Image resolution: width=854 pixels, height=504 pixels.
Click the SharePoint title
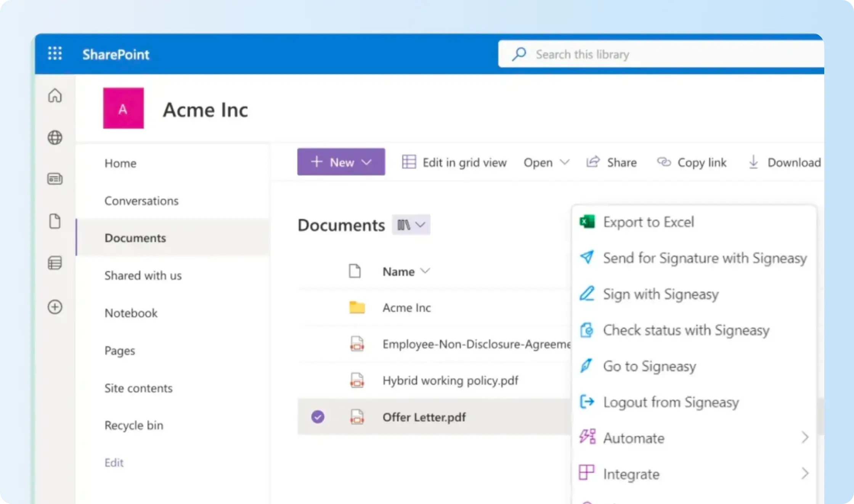point(116,54)
